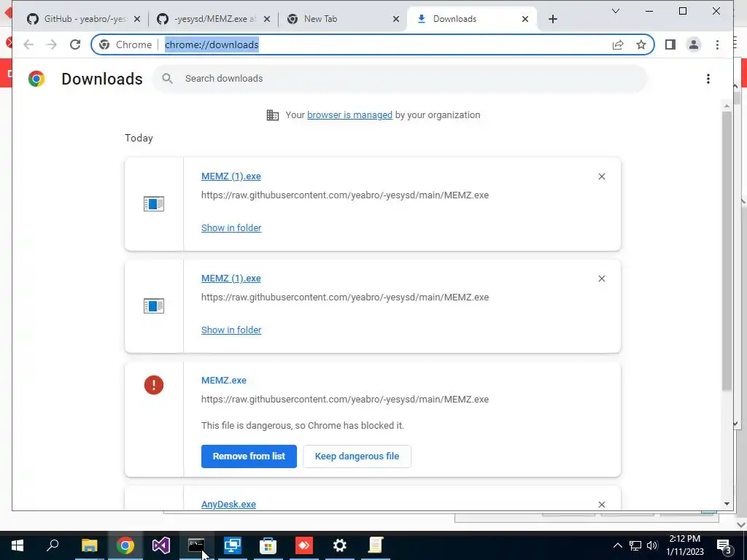The image size is (747, 560).
Task: Click the Downloads page vertical scrollbar
Action: point(727,252)
